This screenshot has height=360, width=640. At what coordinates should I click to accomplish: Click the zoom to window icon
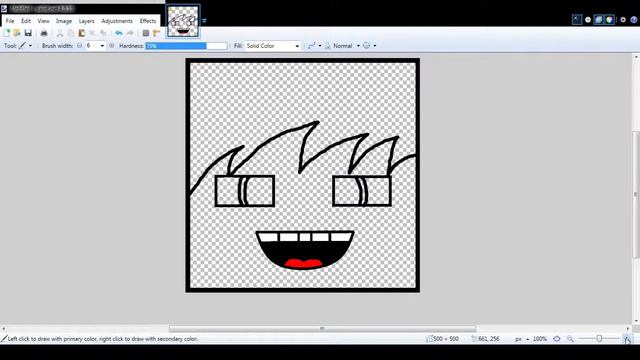pyautogui.click(x=557, y=339)
